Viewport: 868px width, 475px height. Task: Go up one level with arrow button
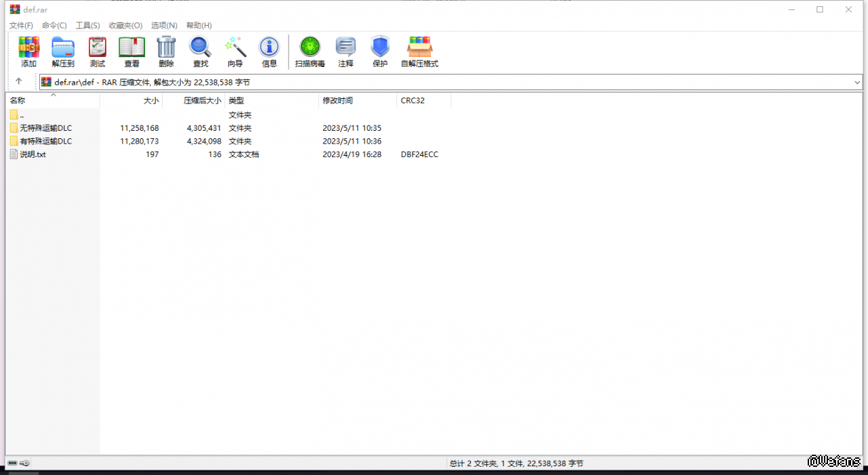(x=19, y=81)
